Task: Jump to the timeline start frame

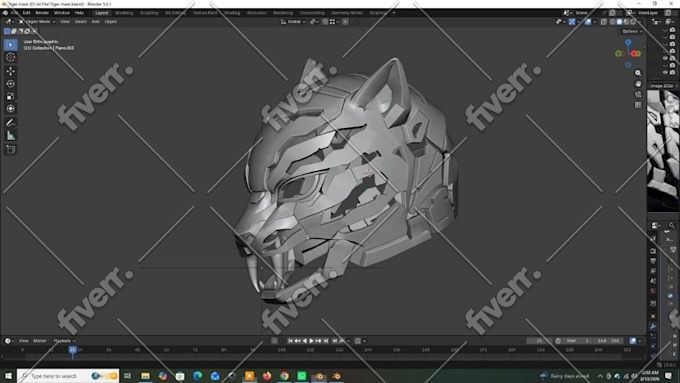Action: [x=290, y=341]
